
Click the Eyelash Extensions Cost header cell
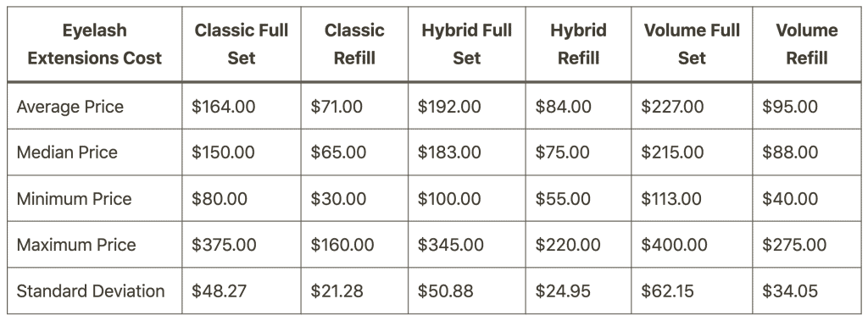point(95,44)
